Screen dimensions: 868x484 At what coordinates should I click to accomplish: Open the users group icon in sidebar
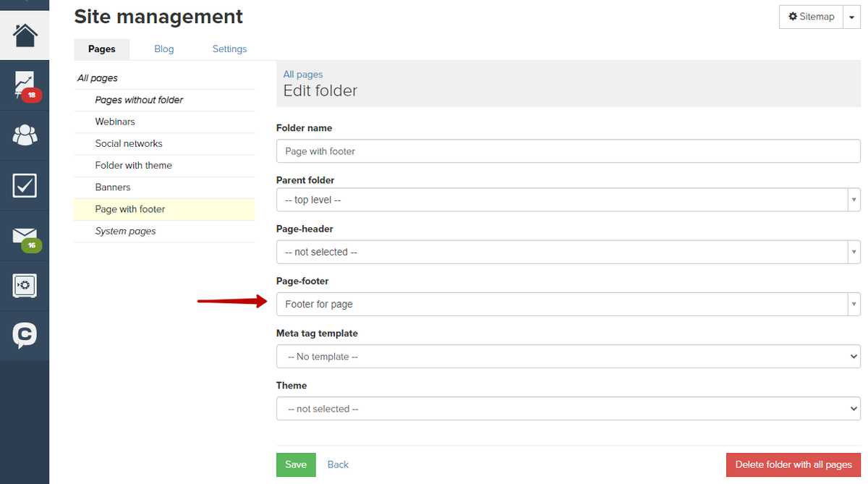(x=25, y=135)
